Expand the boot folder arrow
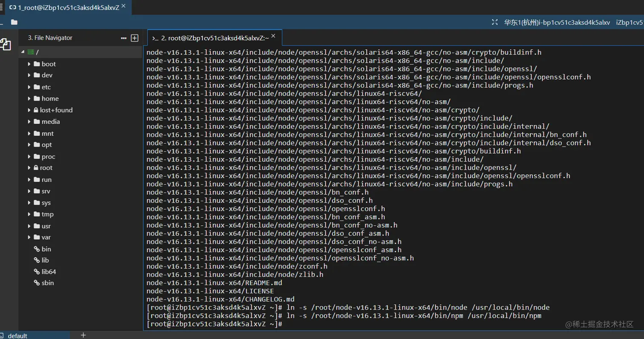 (29, 64)
